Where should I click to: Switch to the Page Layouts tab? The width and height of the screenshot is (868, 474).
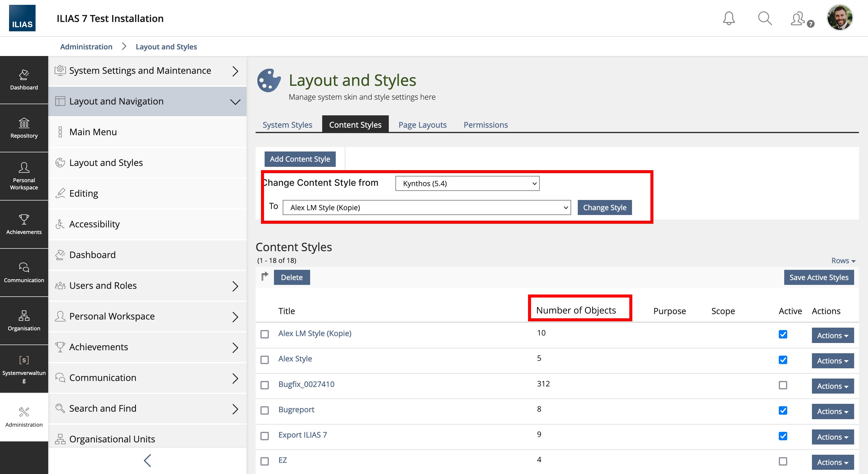[422, 125]
